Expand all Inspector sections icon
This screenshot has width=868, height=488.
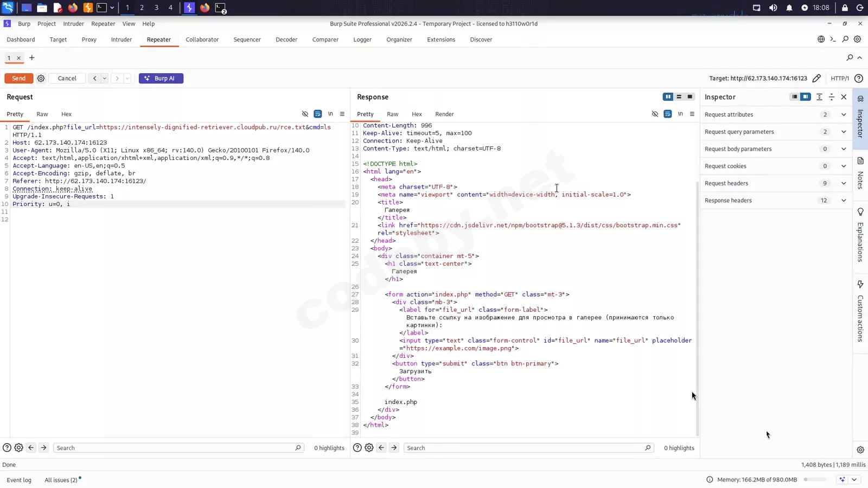click(x=819, y=97)
